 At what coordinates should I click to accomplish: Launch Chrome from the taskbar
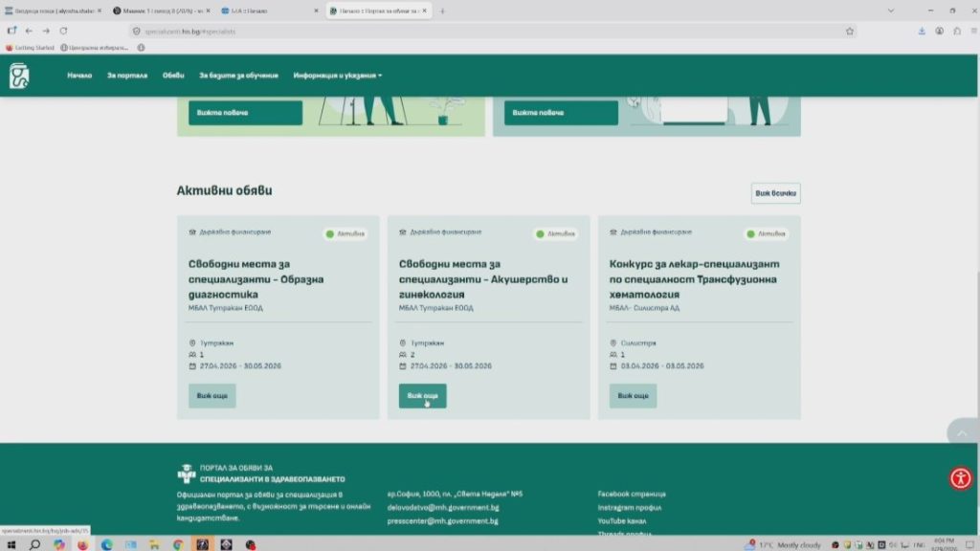[178, 544]
